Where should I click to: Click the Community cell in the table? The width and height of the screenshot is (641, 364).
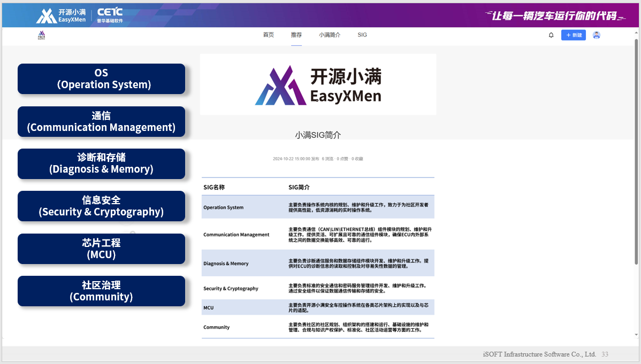click(217, 327)
